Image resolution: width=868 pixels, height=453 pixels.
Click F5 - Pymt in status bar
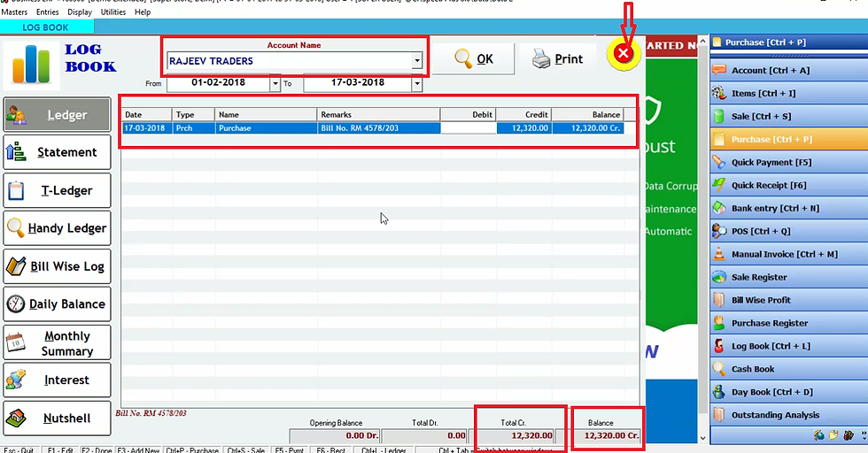[x=290, y=449]
